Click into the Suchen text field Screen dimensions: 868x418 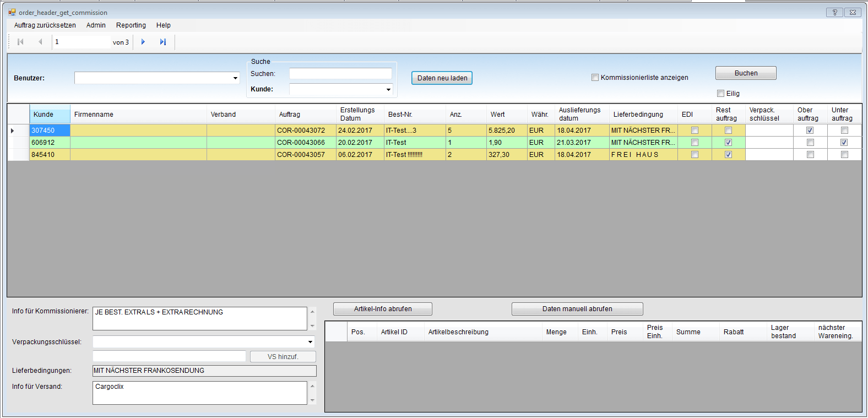[x=340, y=74]
